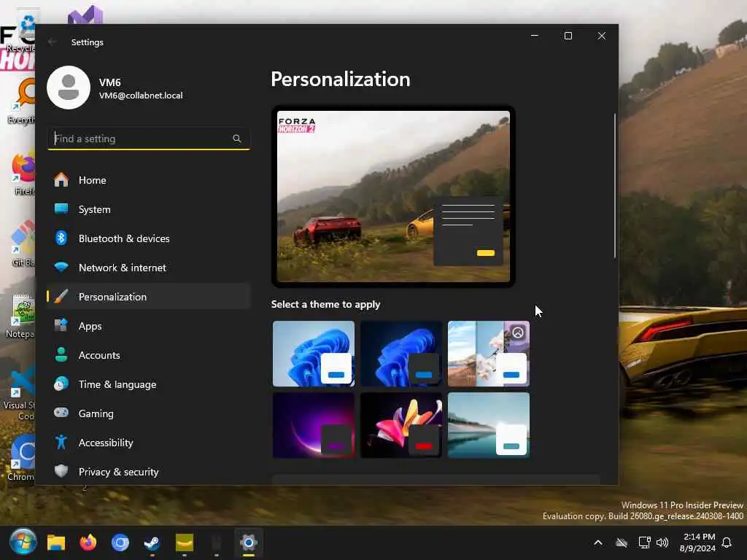Show hidden tray icons chevron

598,542
